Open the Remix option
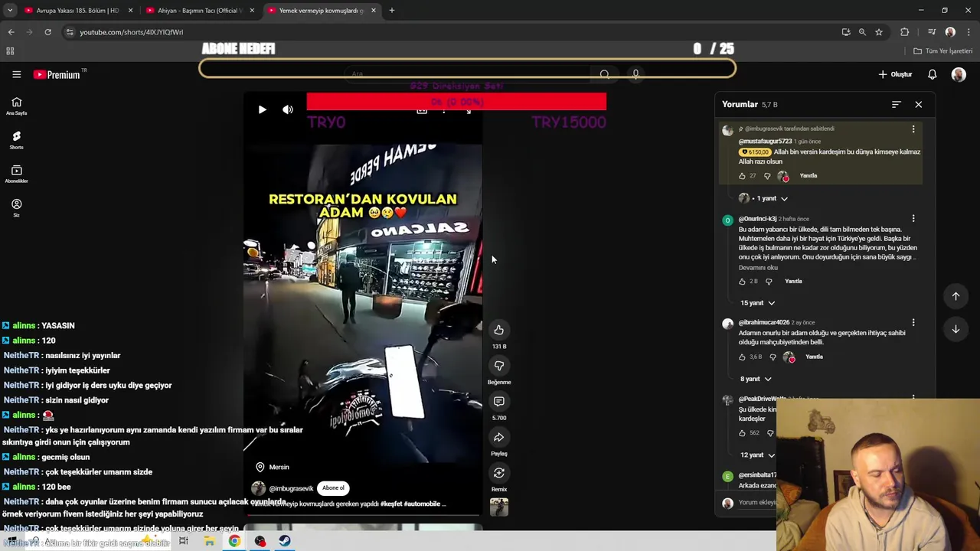The height and width of the screenshot is (551, 980). point(498,473)
